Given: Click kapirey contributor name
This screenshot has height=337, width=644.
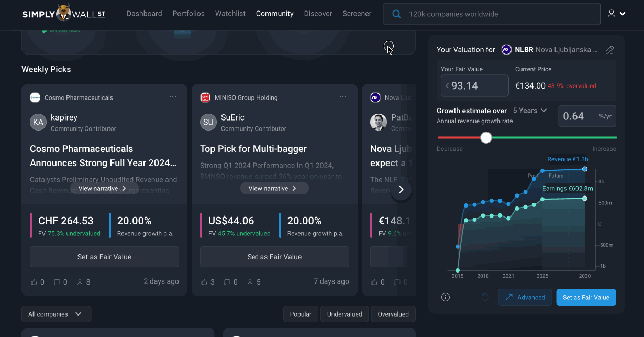Looking at the screenshot, I should (64, 117).
